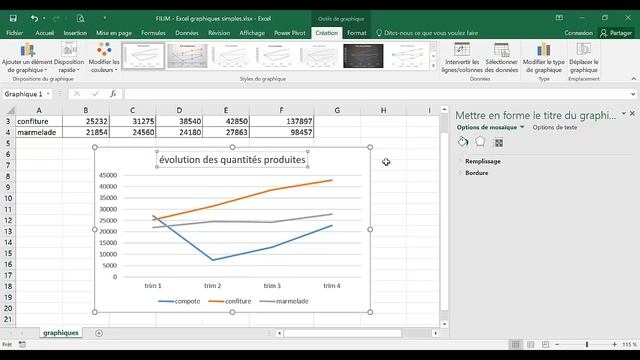Click the Partager share button

point(616,33)
